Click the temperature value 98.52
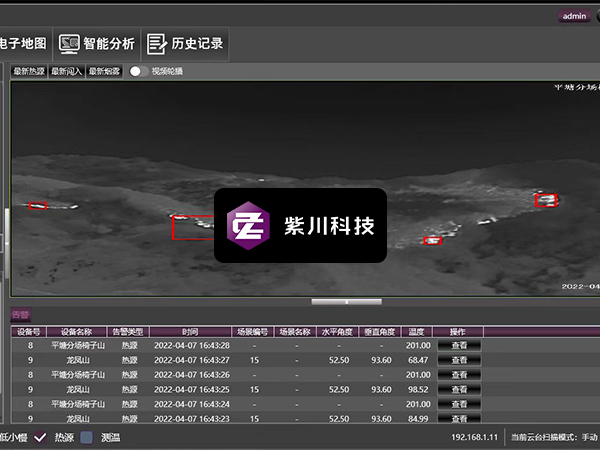The width and height of the screenshot is (600, 450). click(x=418, y=390)
